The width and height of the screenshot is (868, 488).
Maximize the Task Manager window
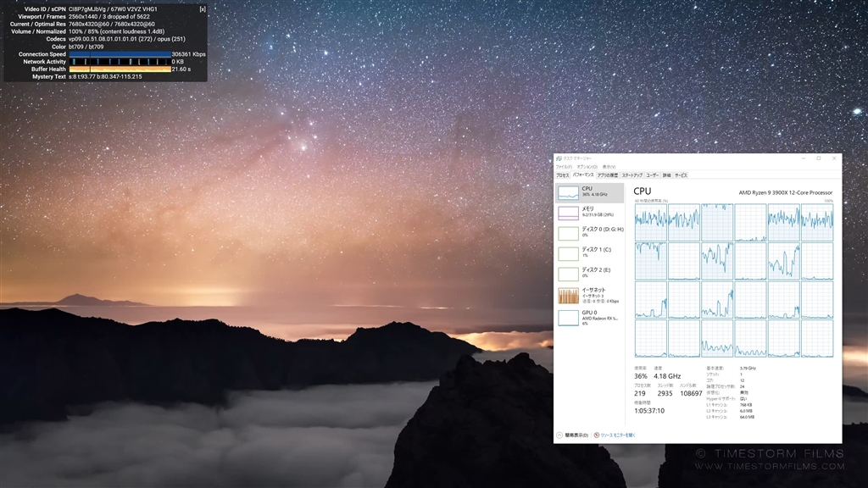819,158
